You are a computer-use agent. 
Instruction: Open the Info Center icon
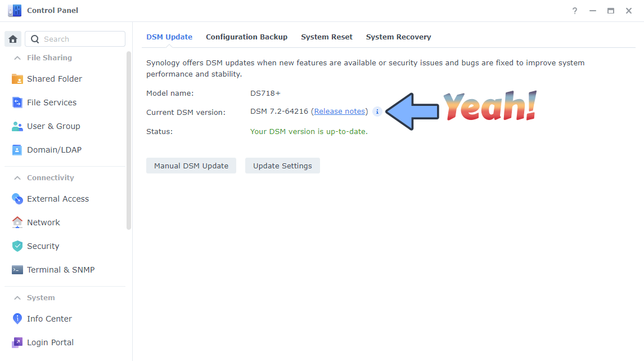tap(17, 319)
